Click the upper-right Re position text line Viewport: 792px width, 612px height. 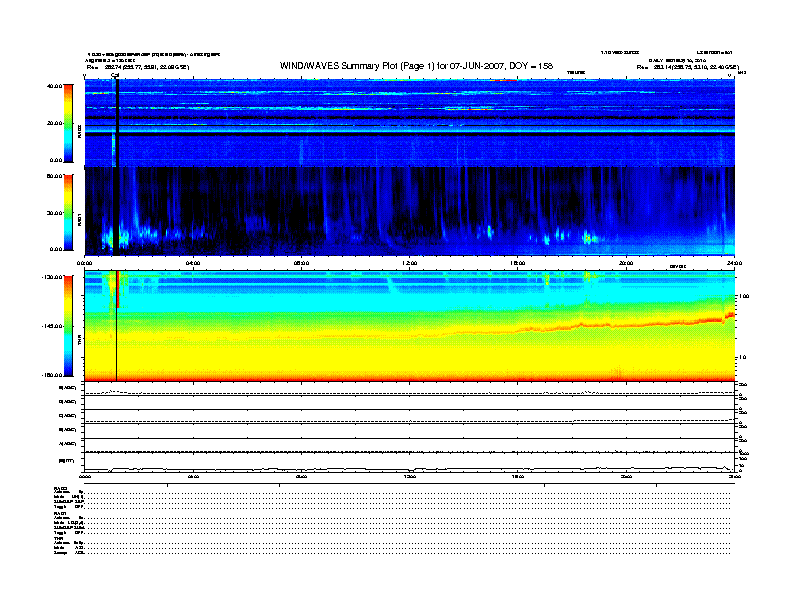pos(687,67)
